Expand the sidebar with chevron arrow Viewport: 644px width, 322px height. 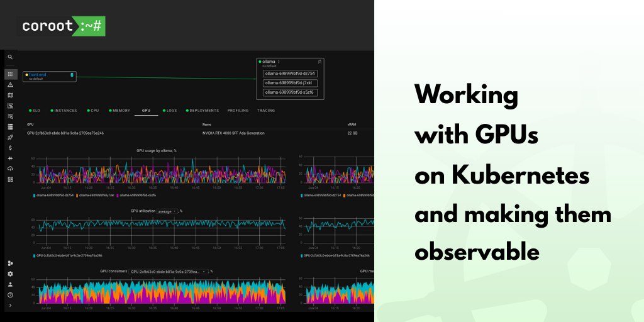(10, 306)
